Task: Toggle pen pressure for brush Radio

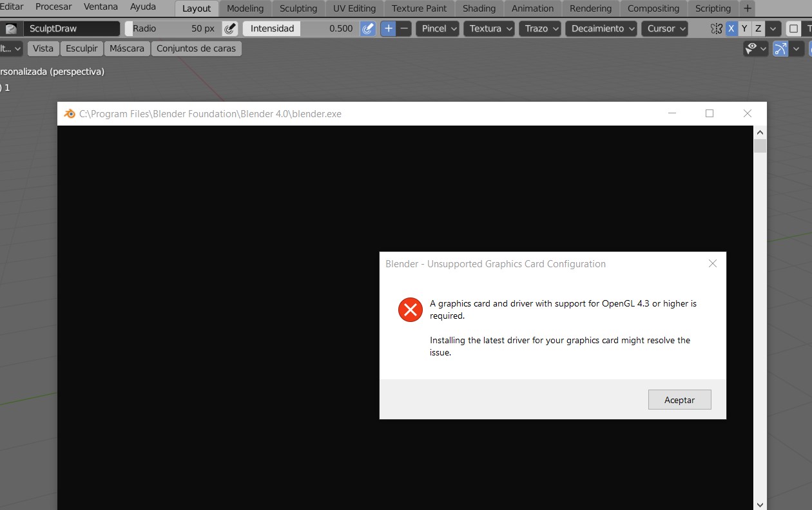Action: [x=229, y=29]
